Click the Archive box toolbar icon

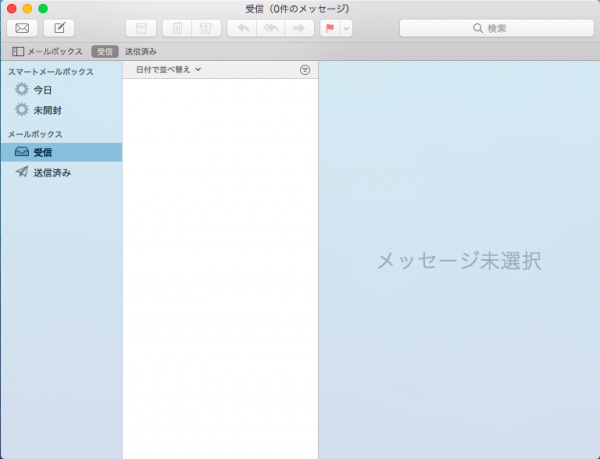pyautogui.click(x=141, y=28)
